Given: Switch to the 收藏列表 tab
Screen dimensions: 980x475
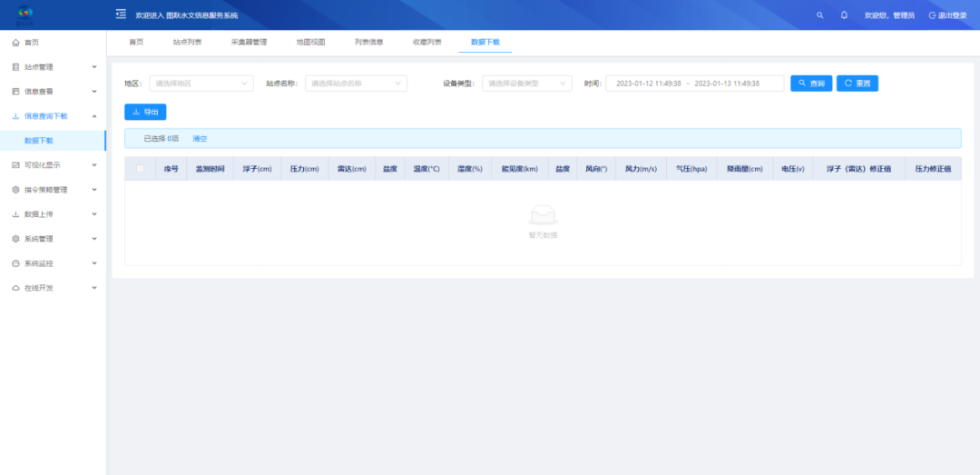Looking at the screenshot, I should (x=426, y=42).
